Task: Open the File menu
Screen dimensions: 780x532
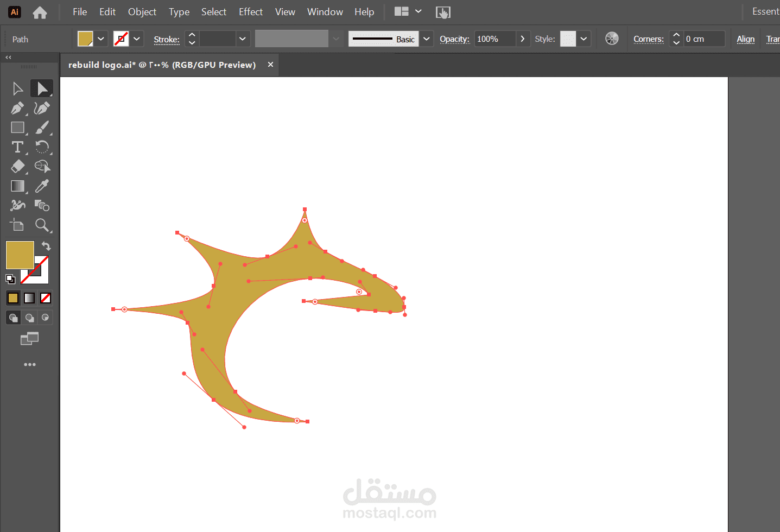Action: tap(80, 12)
